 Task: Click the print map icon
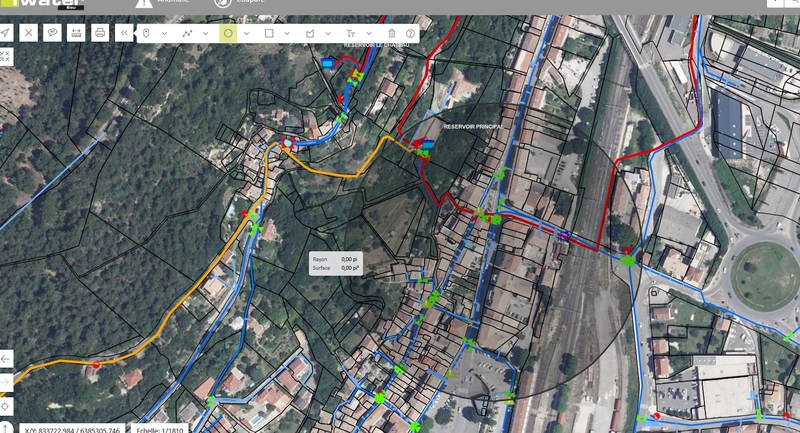pos(99,33)
